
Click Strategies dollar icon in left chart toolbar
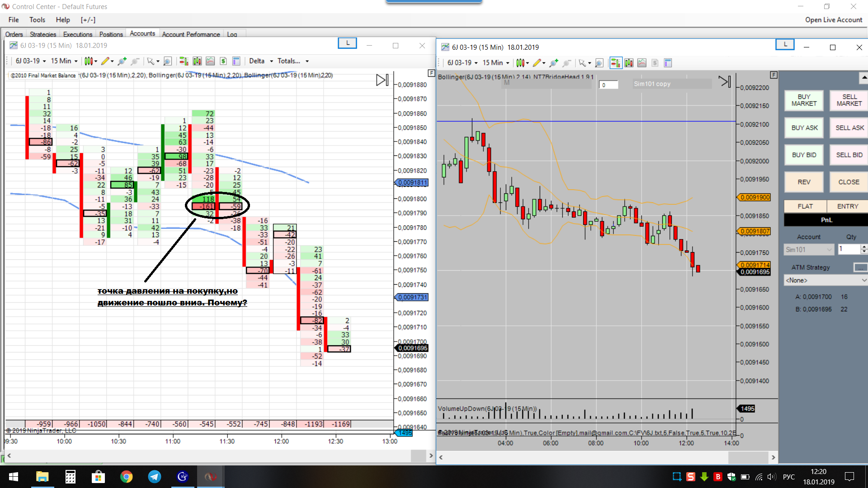tap(223, 61)
